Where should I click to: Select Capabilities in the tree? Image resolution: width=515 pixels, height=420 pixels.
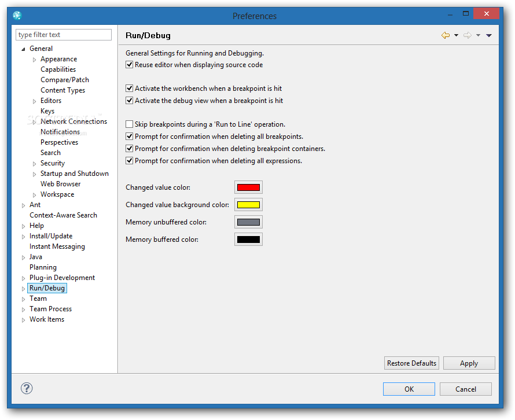coord(58,69)
